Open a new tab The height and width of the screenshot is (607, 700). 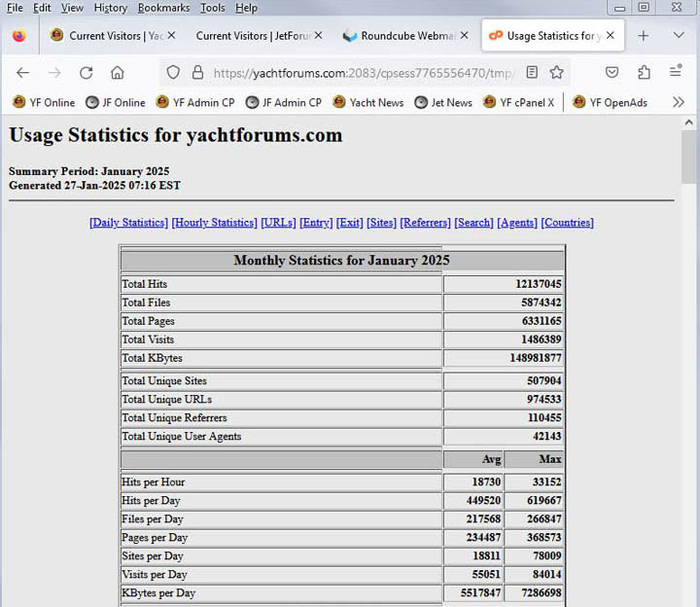point(644,36)
